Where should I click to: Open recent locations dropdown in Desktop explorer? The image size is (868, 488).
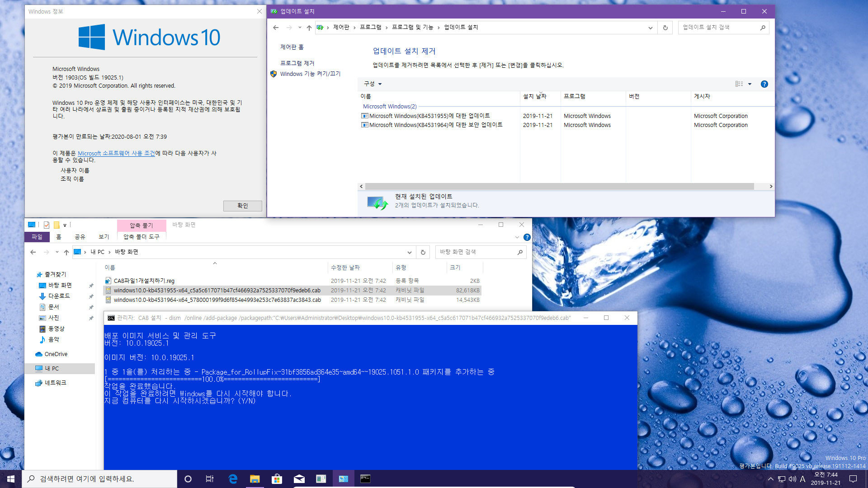(57, 252)
